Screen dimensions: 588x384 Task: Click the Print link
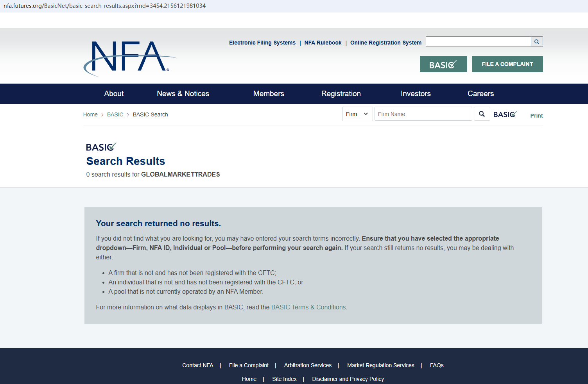(536, 116)
